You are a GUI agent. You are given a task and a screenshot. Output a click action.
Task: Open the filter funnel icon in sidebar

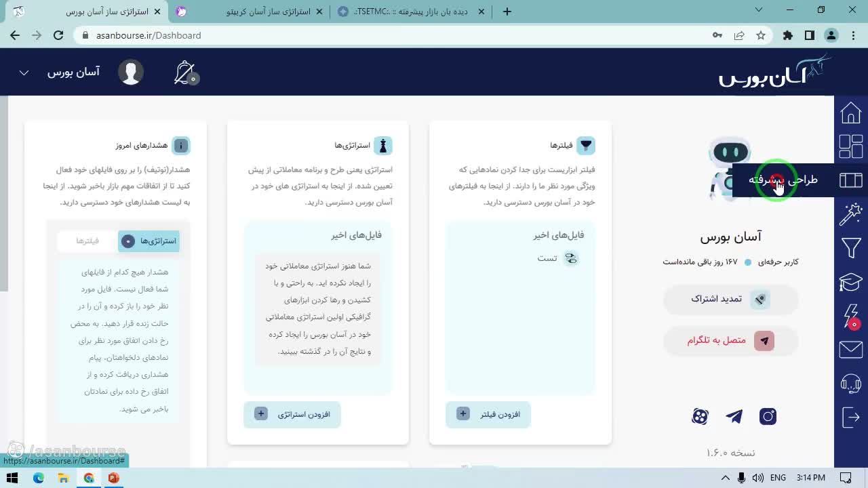850,248
